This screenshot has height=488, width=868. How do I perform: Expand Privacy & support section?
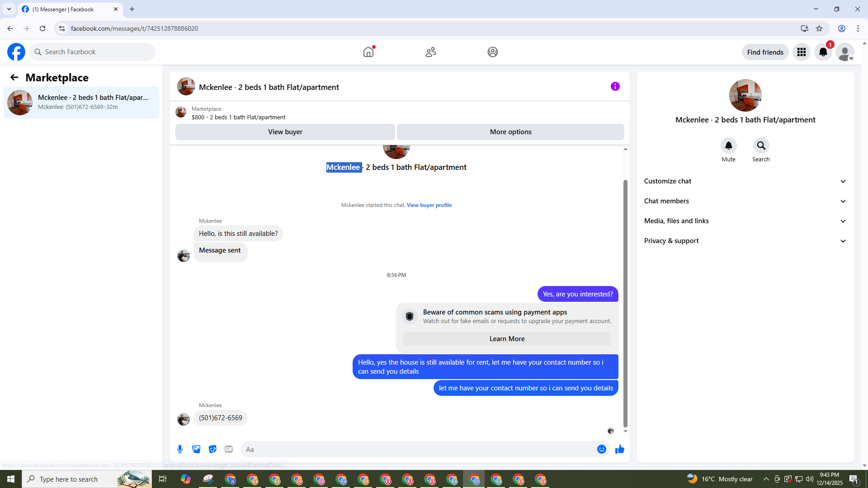745,241
